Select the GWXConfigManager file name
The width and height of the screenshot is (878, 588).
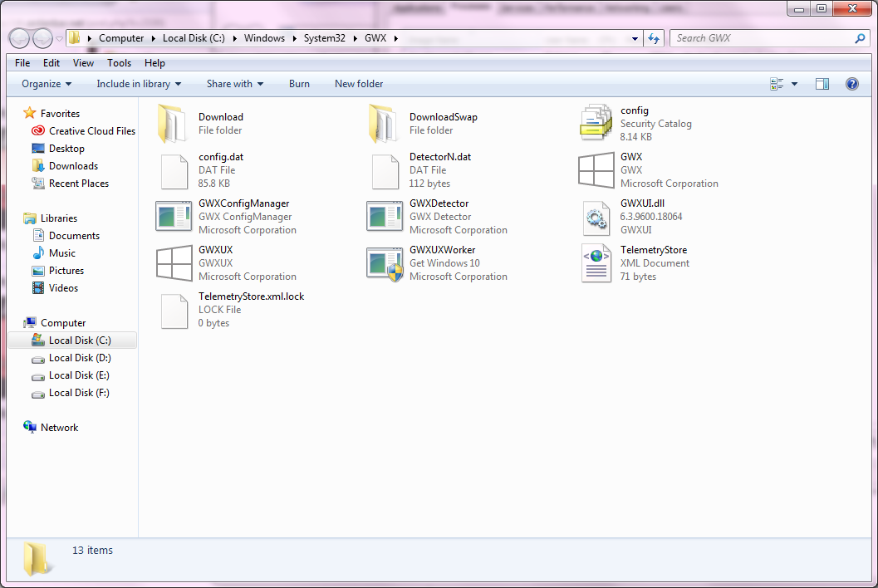click(x=244, y=203)
